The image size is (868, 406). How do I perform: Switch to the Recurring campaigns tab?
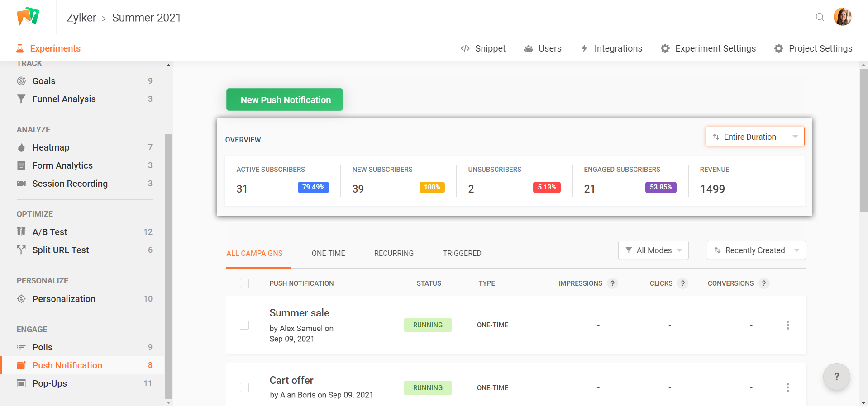pos(394,253)
